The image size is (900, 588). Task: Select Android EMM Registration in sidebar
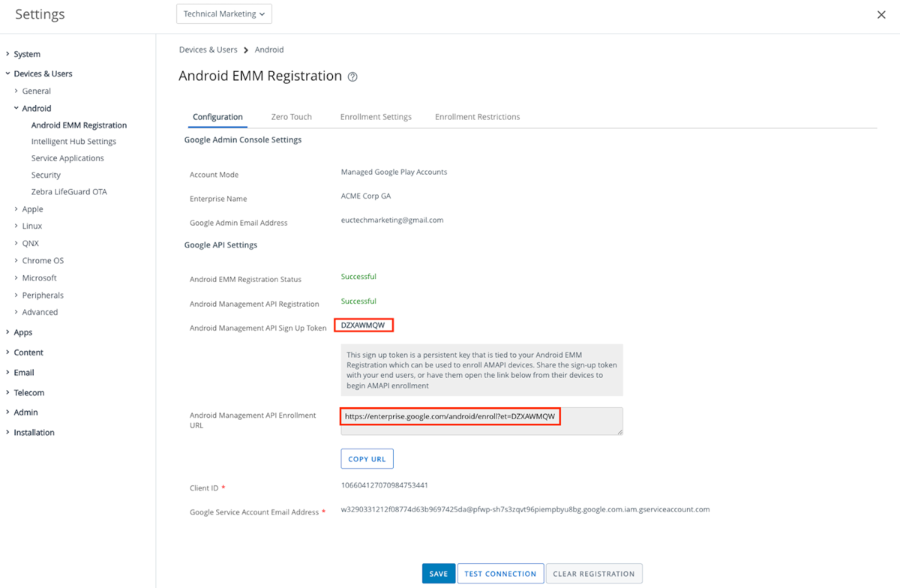click(x=79, y=125)
